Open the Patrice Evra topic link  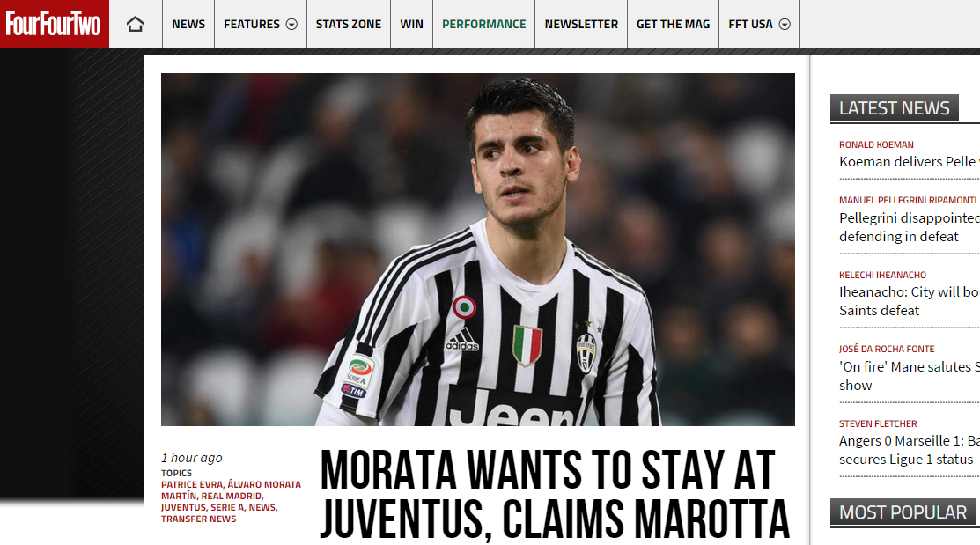[x=191, y=484]
